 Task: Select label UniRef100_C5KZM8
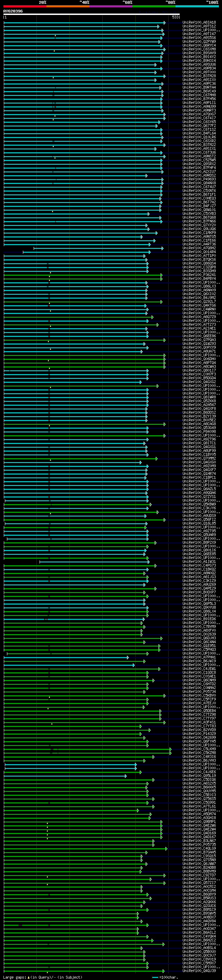(199, 753)
